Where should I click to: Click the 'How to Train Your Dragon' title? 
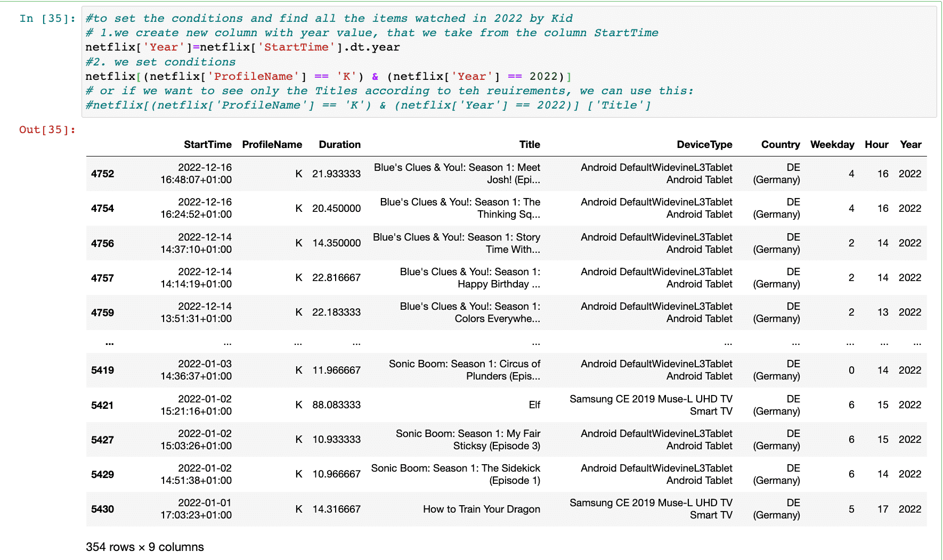point(481,509)
